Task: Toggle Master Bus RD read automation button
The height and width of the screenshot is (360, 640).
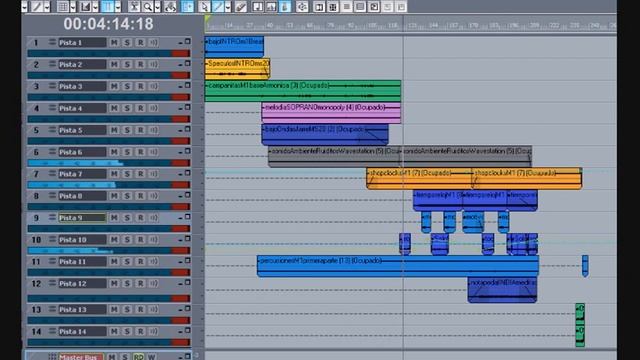Action: coord(138,357)
